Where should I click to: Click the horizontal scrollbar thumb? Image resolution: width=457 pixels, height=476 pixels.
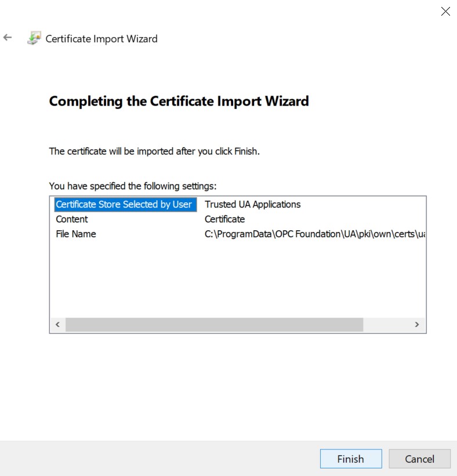(214, 325)
